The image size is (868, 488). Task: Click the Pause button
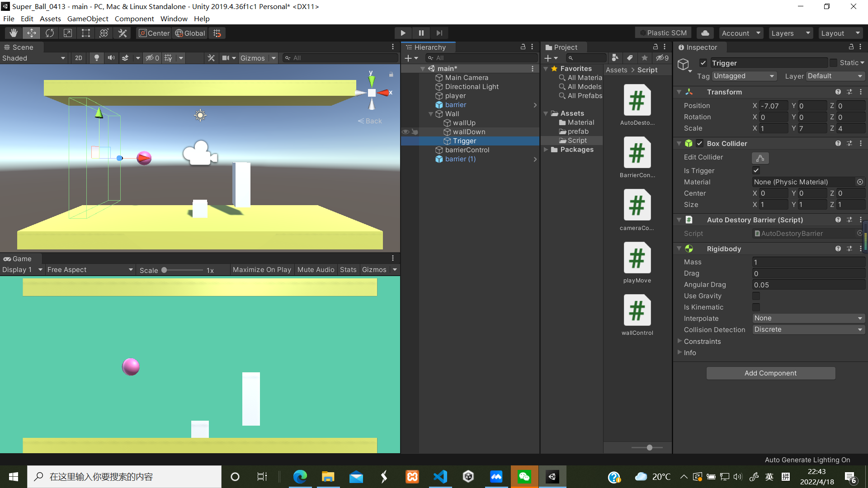coord(421,33)
